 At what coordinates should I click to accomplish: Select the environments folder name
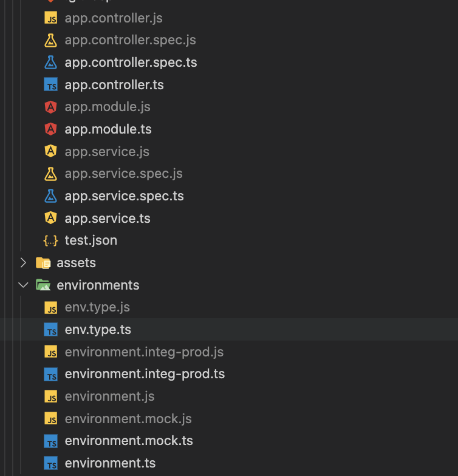pyautogui.click(x=98, y=285)
